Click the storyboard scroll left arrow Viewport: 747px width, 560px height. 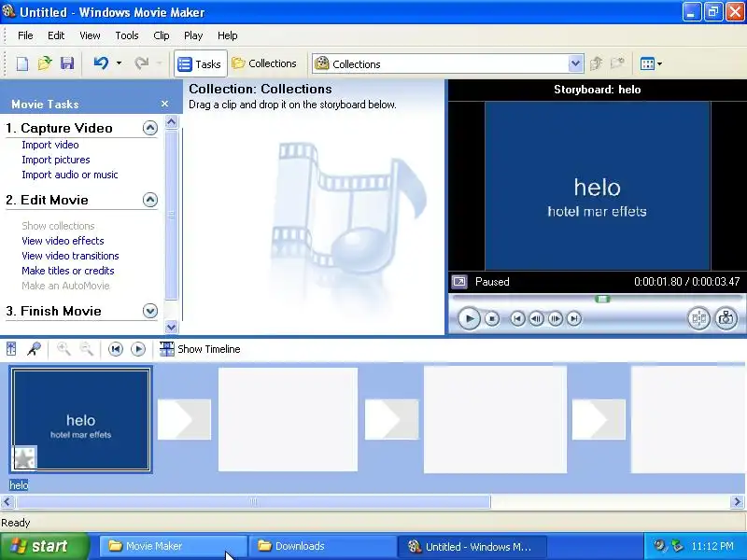(x=7, y=501)
